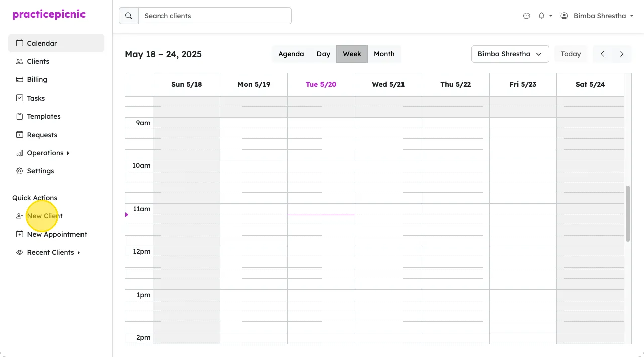Image resolution: width=644 pixels, height=357 pixels.
Task: Click the 9am time label
Action: (x=143, y=123)
